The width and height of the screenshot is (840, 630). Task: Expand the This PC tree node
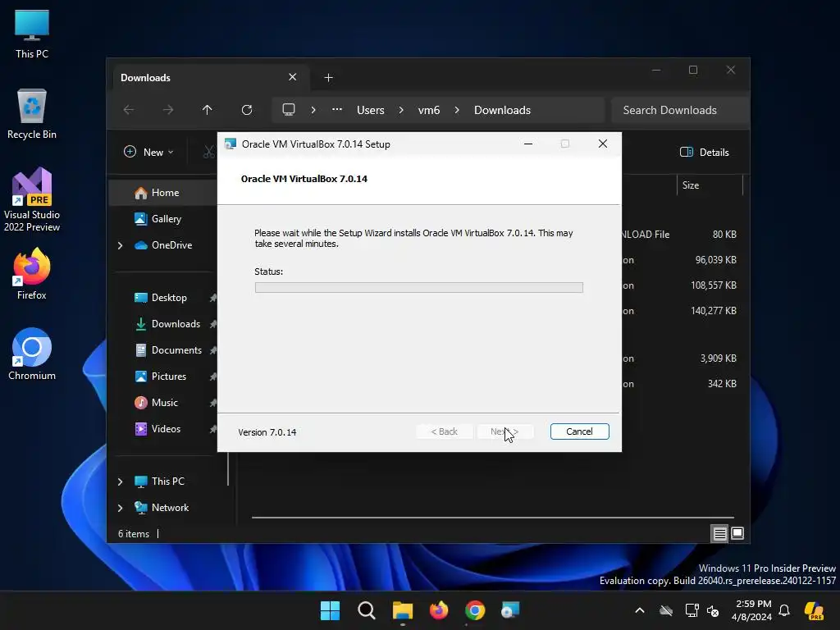tap(120, 482)
